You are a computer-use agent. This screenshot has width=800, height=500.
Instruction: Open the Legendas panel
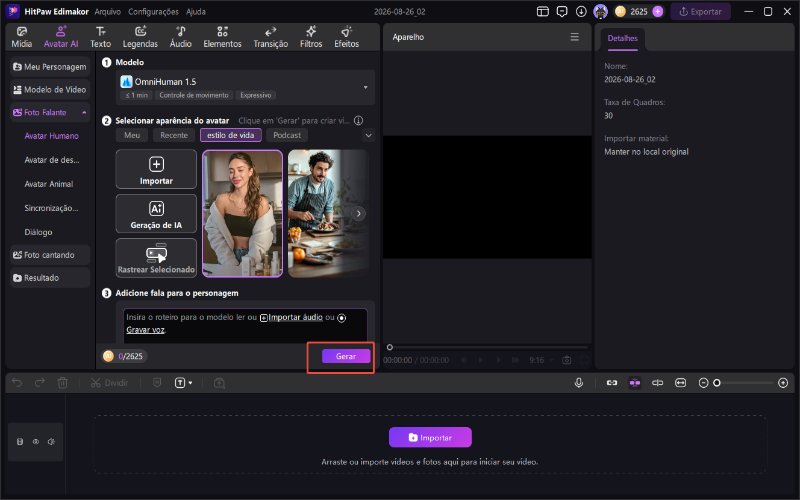point(140,37)
